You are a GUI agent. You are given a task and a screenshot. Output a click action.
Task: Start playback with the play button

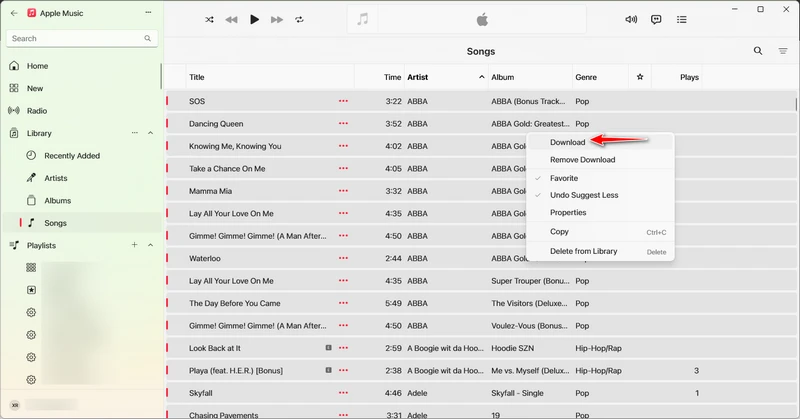[254, 19]
